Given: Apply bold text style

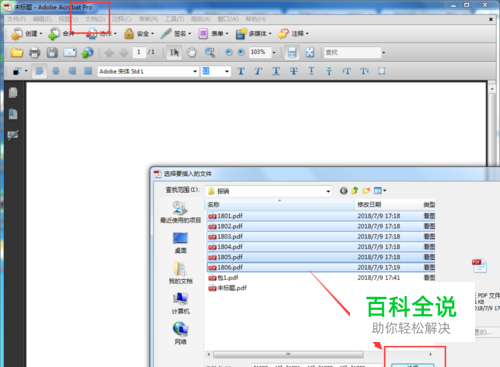Looking at the screenshot, I should point(241,71).
